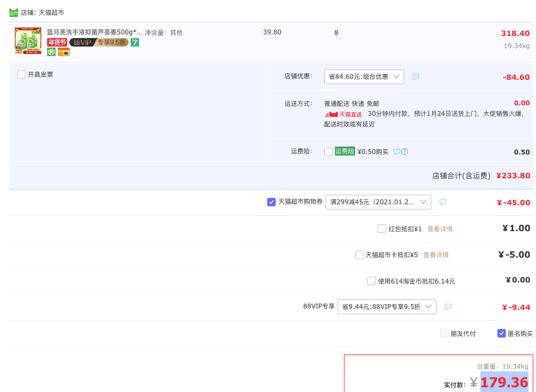Image resolution: width=536 pixels, height=392 pixels.
Task: Open comment bubble beside 运费险 purchase option
Action: (x=396, y=151)
